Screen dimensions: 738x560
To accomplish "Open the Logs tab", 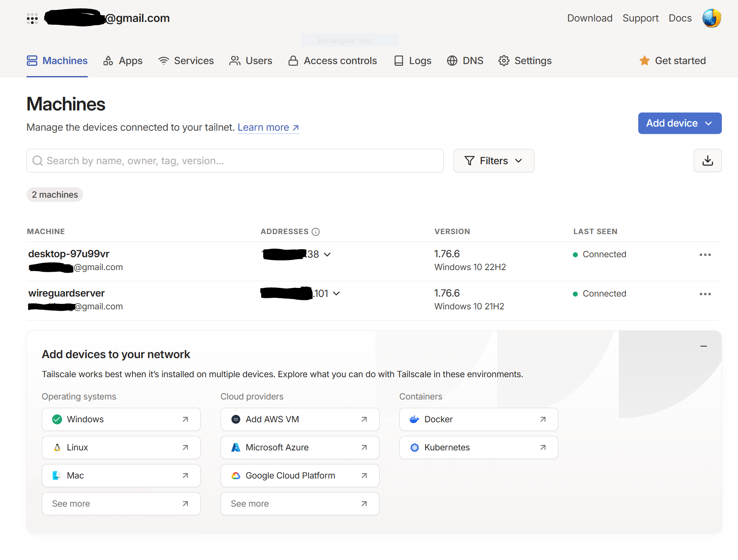I will [412, 61].
